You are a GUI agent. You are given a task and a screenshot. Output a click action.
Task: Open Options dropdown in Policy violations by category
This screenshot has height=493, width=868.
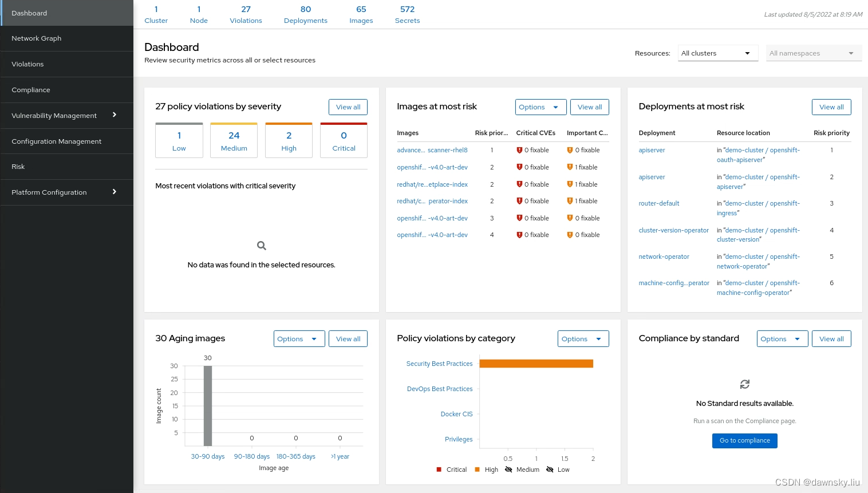[583, 339]
